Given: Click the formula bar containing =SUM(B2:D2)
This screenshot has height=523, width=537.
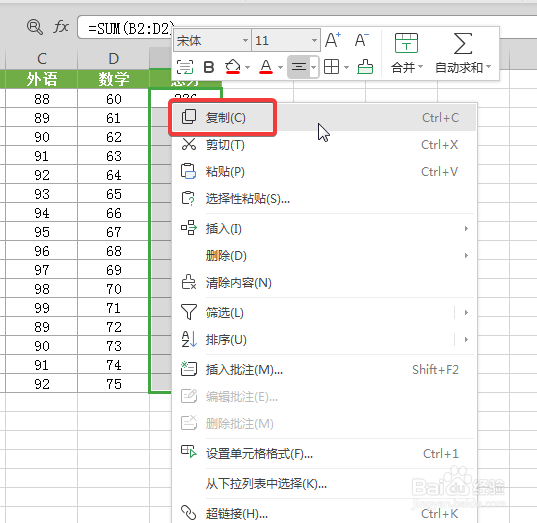Looking at the screenshot, I should coord(125,27).
